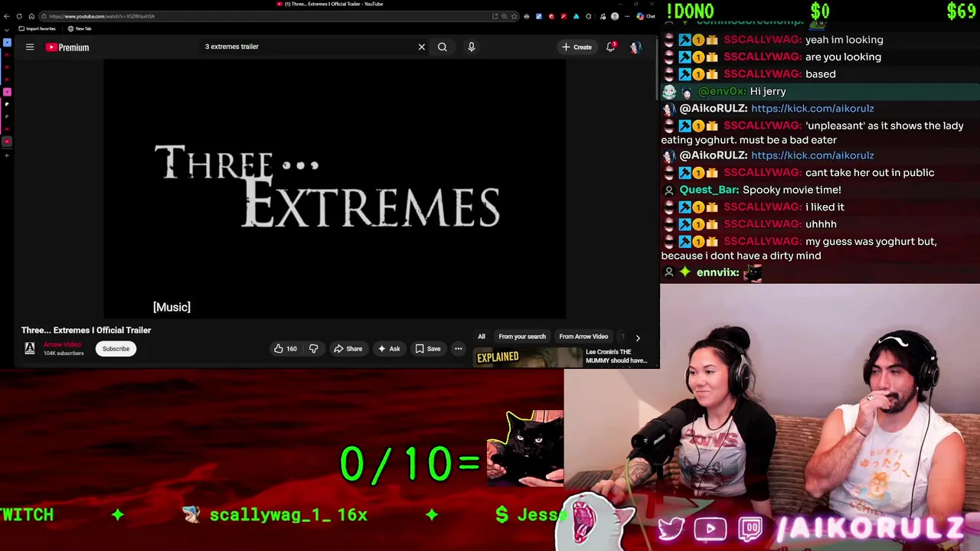Click the Twitch icon in stream overlay
Image resolution: width=980 pixels, height=551 pixels.
750,529
